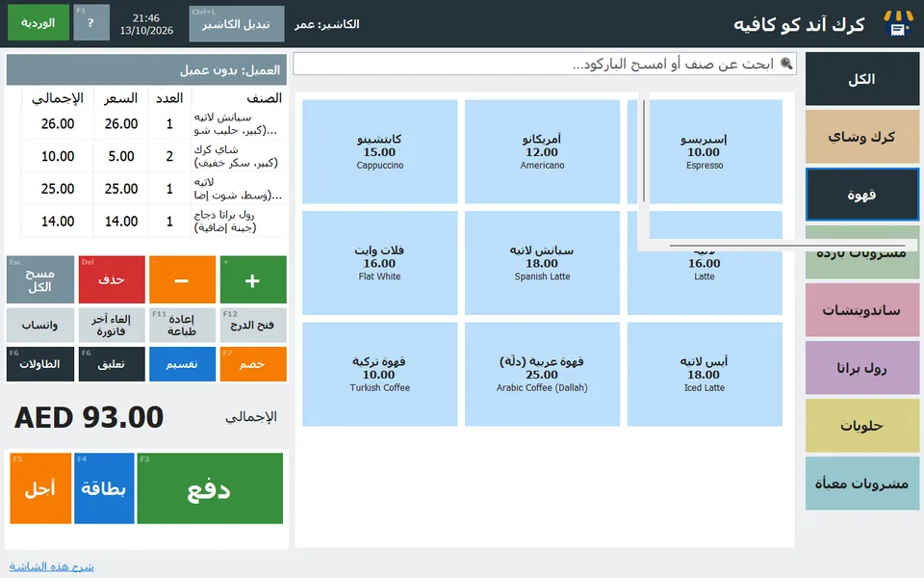Add Iced Latte to the order
The width and height of the screenshot is (924, 578).
coord(705,374)
